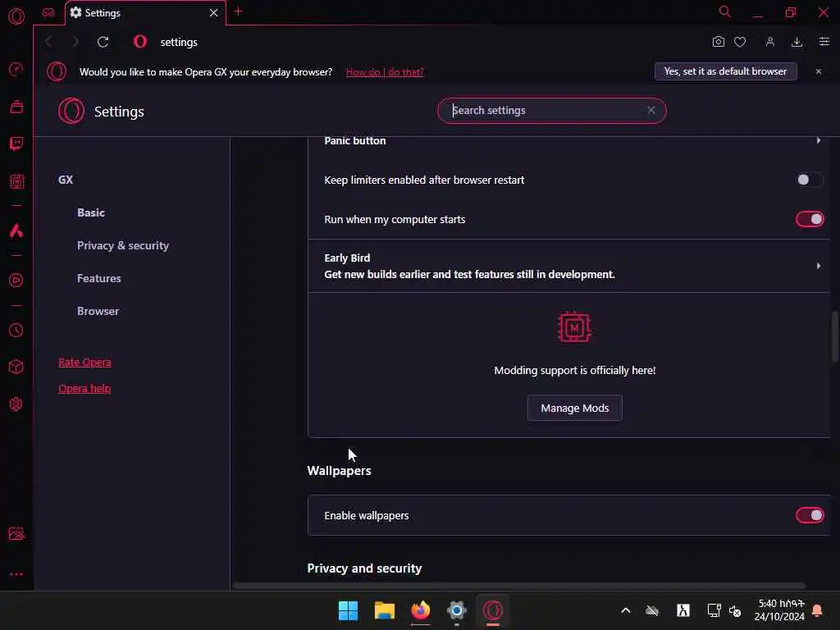Select Basic in settings sidebar
This screenshot has height=630, width=840.
pos(90,212)
